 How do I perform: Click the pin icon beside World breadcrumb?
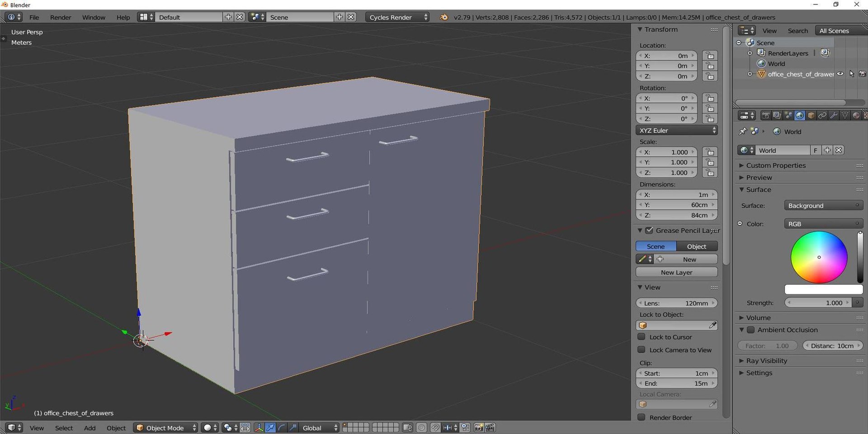[x=742, y=132]
